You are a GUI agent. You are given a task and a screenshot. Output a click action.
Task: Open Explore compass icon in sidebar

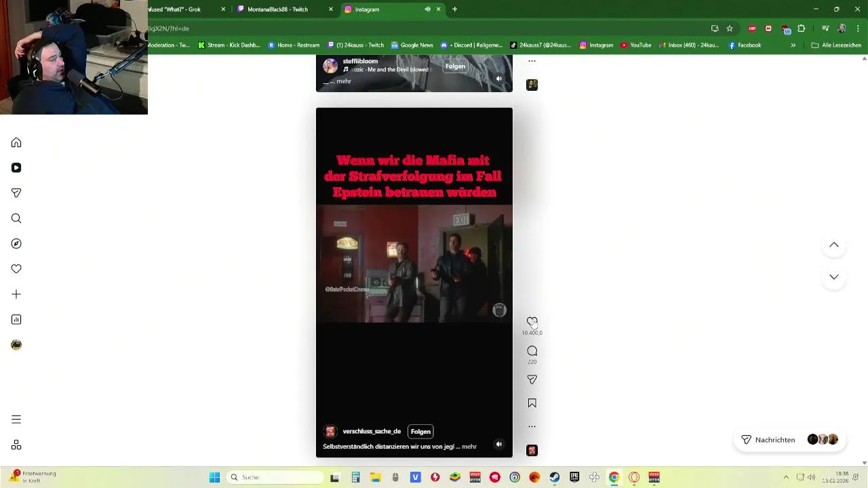[16, 243]
